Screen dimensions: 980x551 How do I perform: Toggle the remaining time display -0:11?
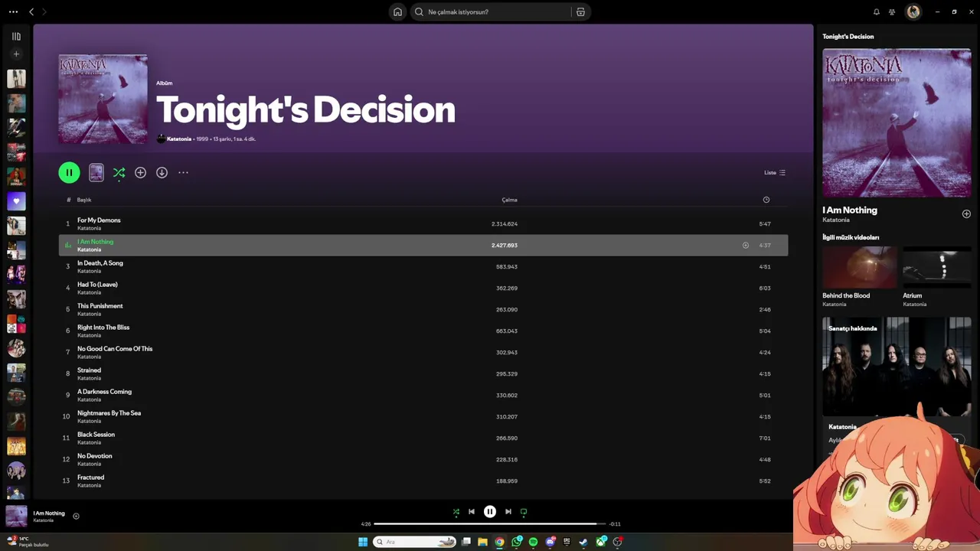(615, 524)
